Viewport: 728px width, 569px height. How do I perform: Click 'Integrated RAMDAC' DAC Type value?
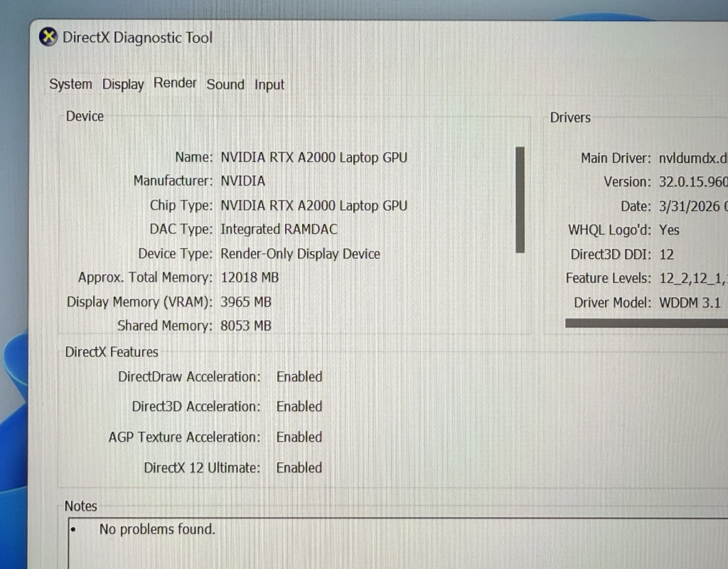point(279,229)
